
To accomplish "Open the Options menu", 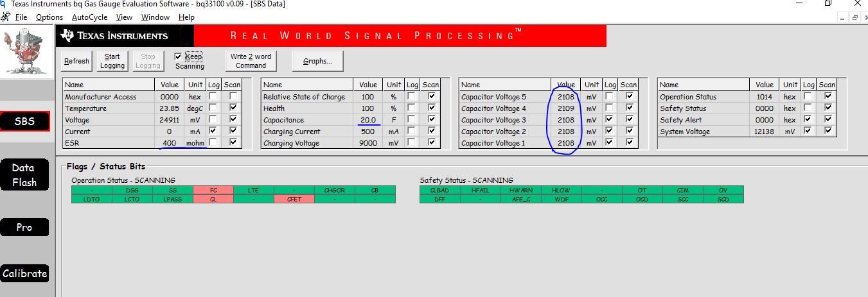I will [x=49, y=17].
